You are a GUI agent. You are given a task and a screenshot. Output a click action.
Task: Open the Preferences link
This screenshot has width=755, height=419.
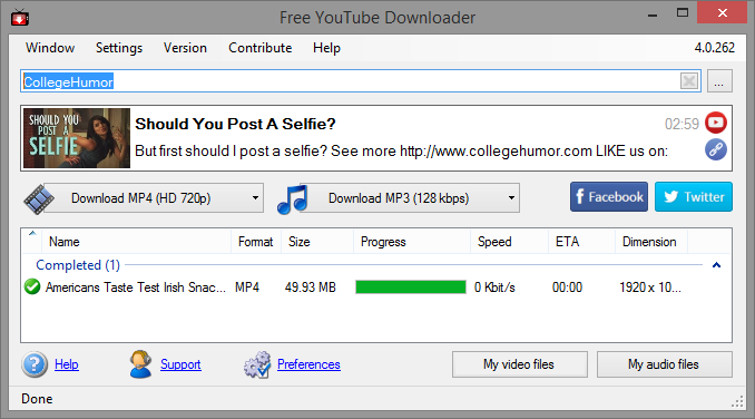click(309, 365)
